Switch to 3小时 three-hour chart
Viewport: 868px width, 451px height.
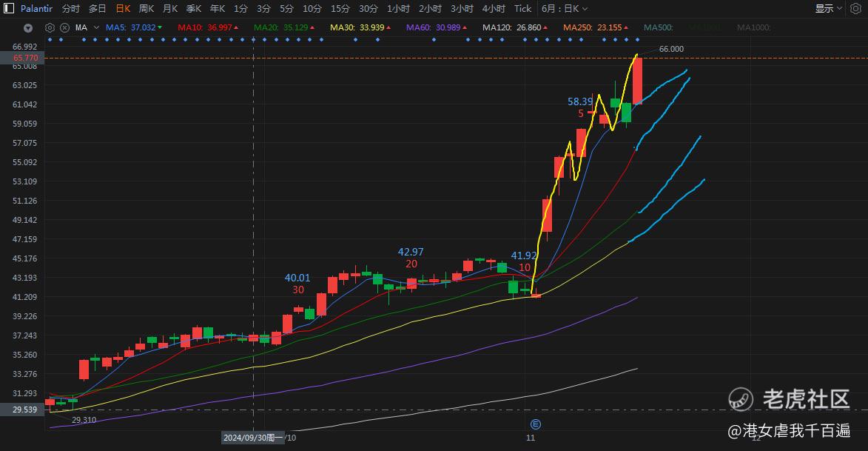[x=462, y=8]
